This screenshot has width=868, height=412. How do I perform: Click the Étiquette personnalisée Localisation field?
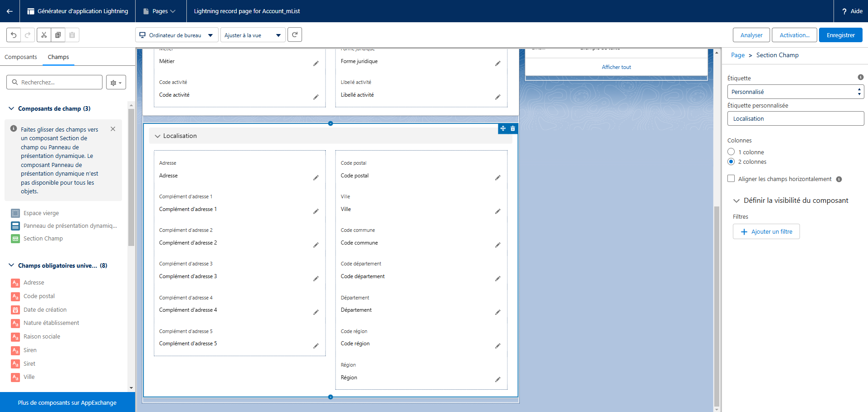[795, 118]
